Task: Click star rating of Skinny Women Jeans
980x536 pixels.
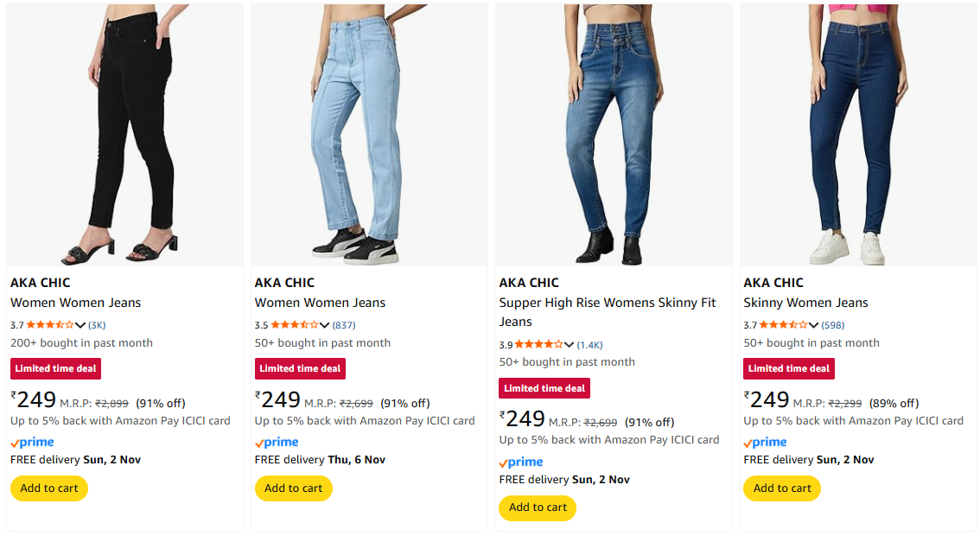Action: click(x=784, y=325)
